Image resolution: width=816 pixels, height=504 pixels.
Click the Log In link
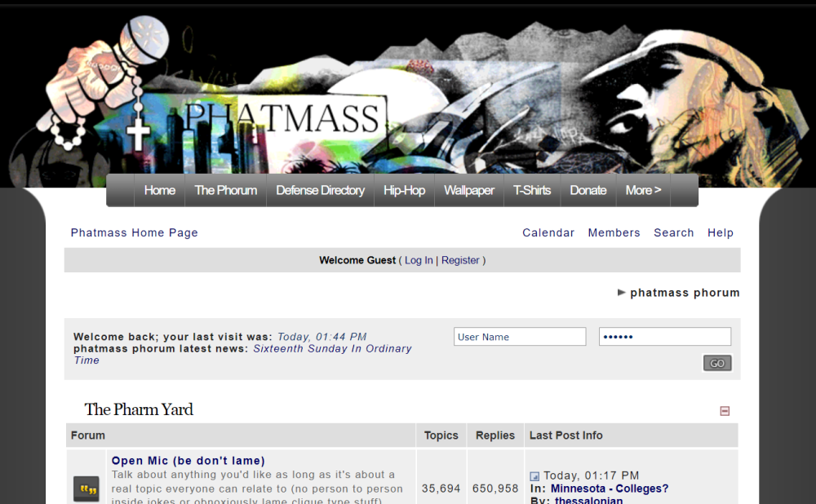419,260
